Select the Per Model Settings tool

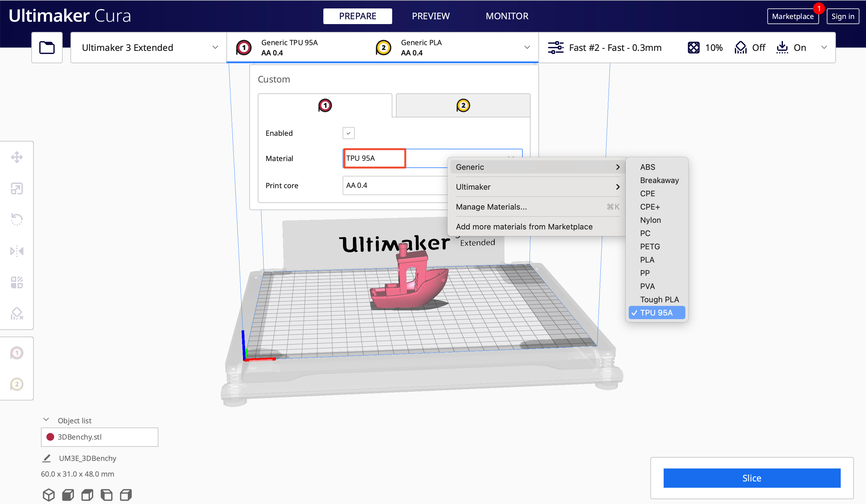[x=17, y=282]
